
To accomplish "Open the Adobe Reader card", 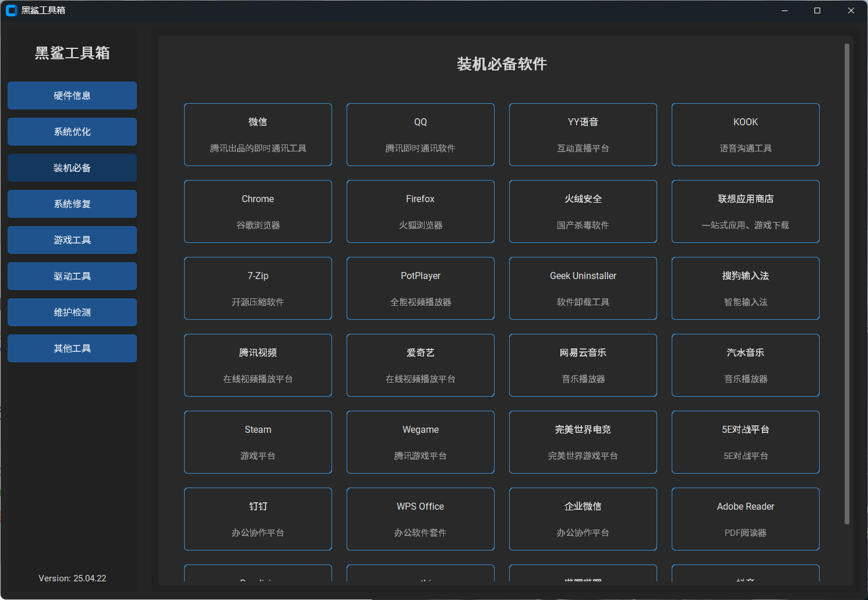I will [x=746, y=519].
